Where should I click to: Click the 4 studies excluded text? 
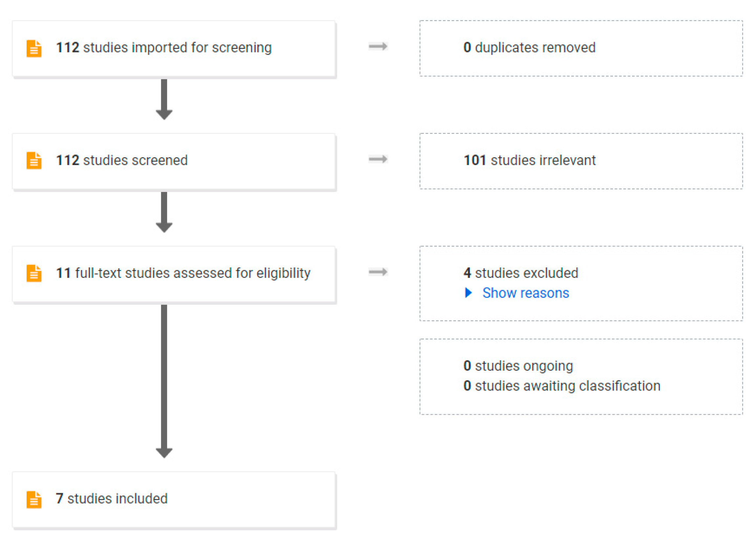pos(521,273)
